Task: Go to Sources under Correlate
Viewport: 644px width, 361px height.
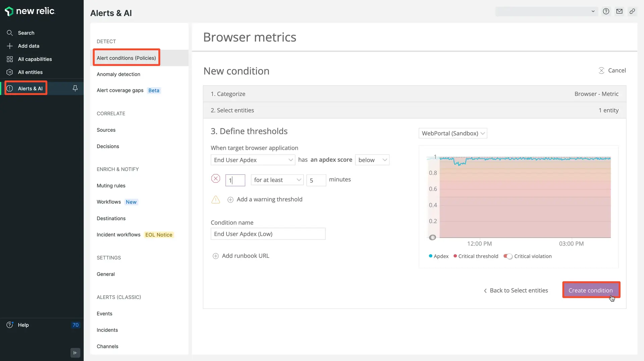Action: 106,130
